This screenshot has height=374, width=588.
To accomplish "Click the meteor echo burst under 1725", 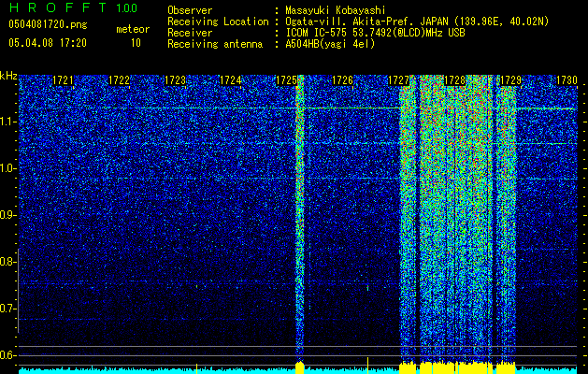I will [300, 218].
